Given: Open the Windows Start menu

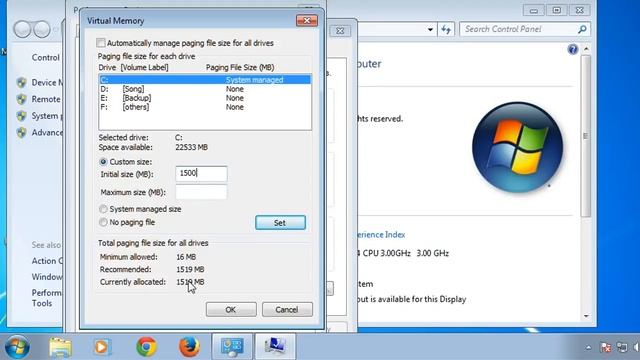Looking at the screenshot, I should click(x=16, y=347).
